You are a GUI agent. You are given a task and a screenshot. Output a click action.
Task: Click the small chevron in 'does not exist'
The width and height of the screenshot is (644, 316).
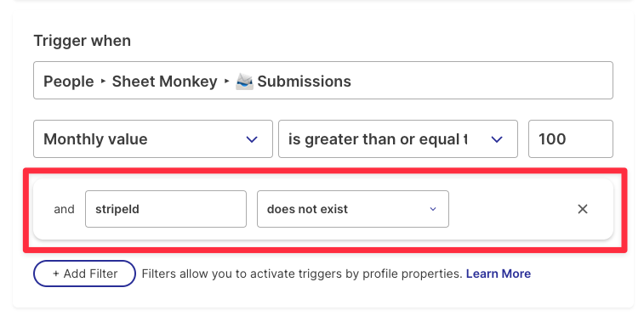tap(433, 209)
